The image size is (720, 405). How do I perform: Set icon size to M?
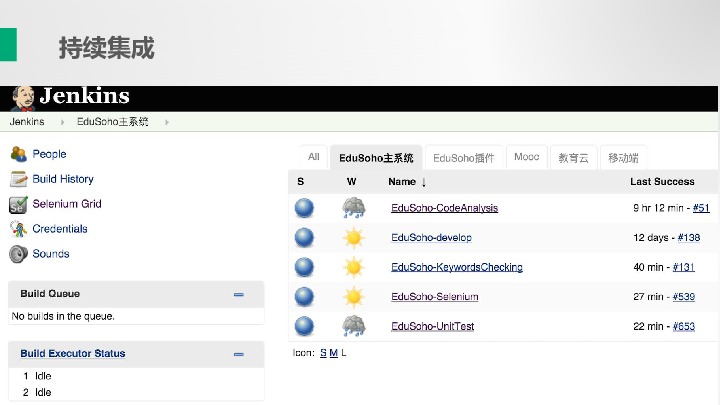333,353
